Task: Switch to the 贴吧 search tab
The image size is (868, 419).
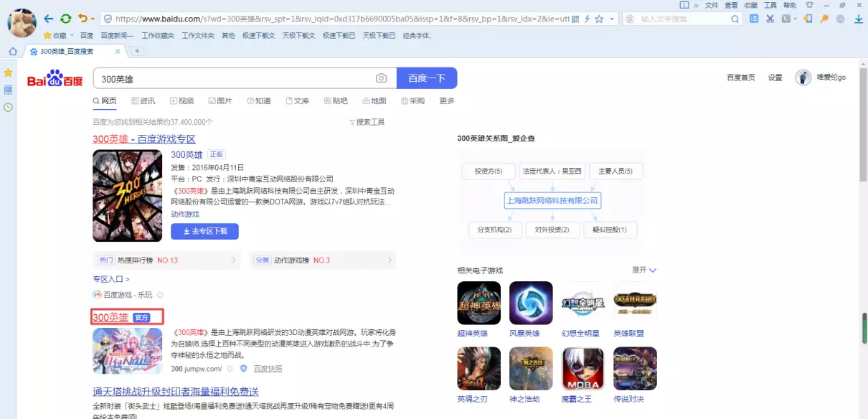Action: (336, 100)
